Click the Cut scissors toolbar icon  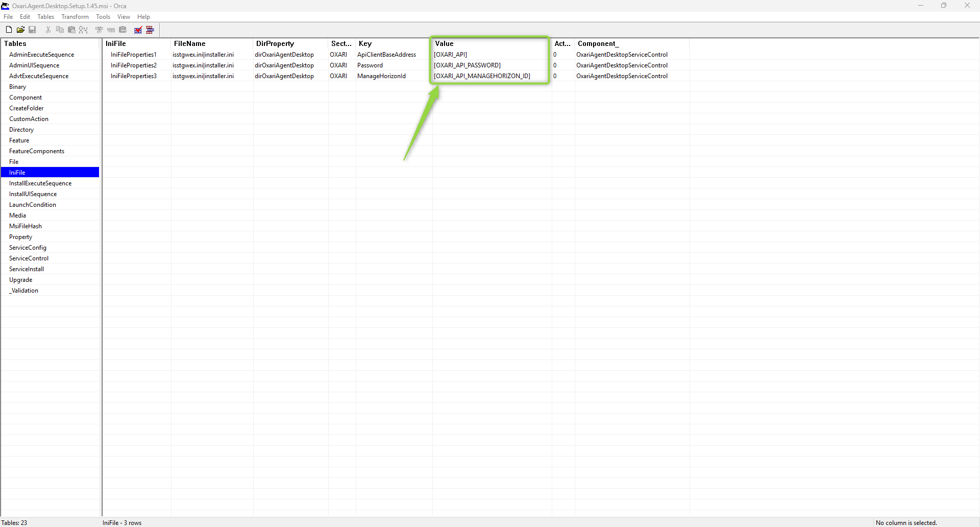(x=48, y=30)
